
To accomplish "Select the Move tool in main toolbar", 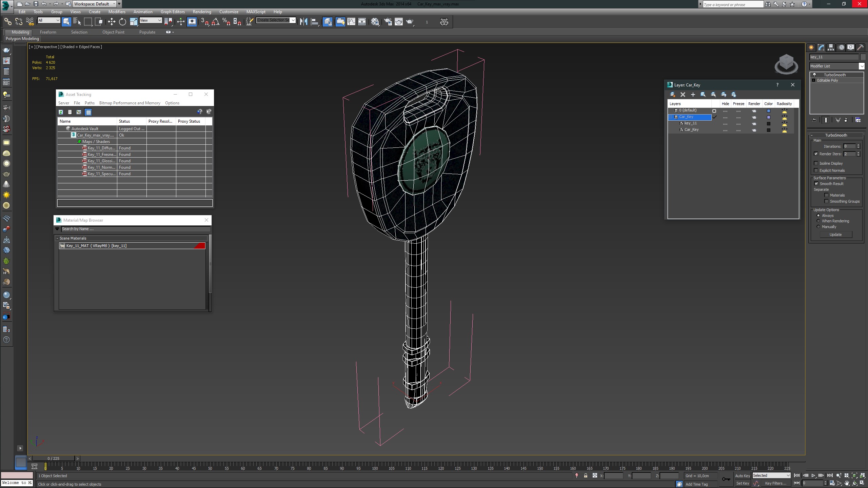I will click(112, 22).
